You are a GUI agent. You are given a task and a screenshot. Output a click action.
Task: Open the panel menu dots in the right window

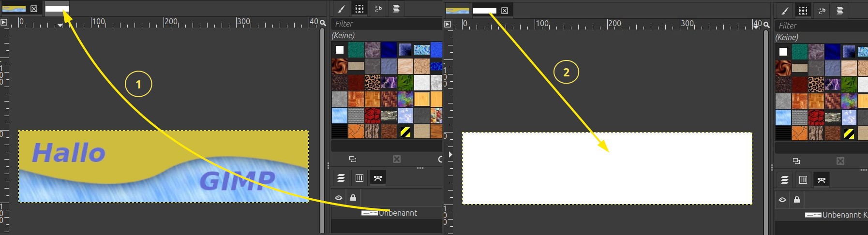tap(864, 170)
